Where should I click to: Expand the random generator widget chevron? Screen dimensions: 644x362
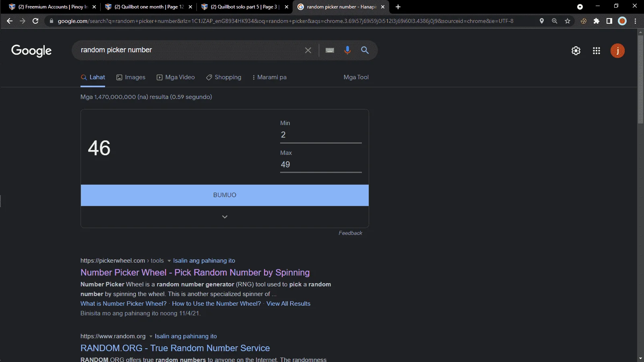coord(225,217)
